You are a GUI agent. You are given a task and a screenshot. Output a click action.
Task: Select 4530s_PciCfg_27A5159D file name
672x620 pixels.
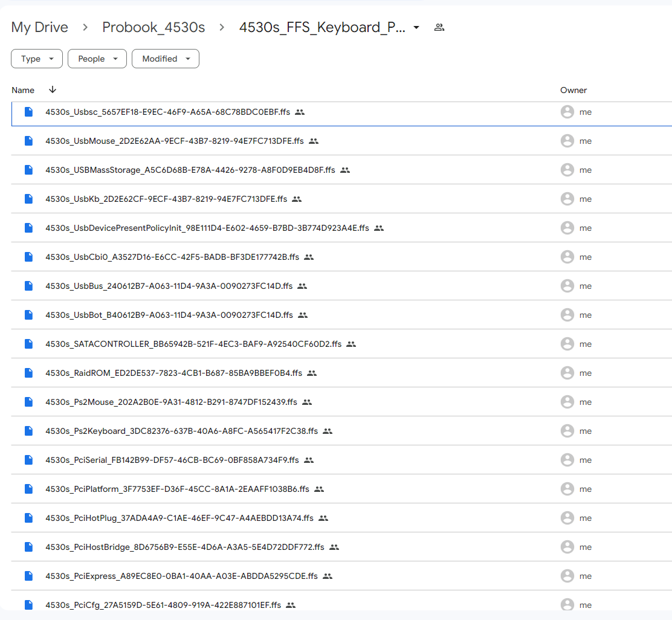(x=163, y=605)
